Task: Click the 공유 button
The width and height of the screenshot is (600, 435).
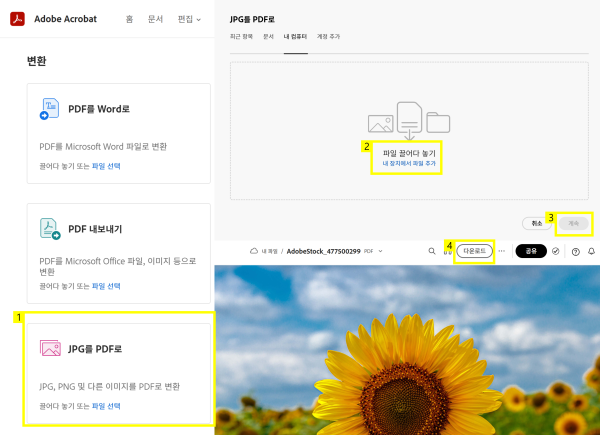Action: tap(531, 251)
